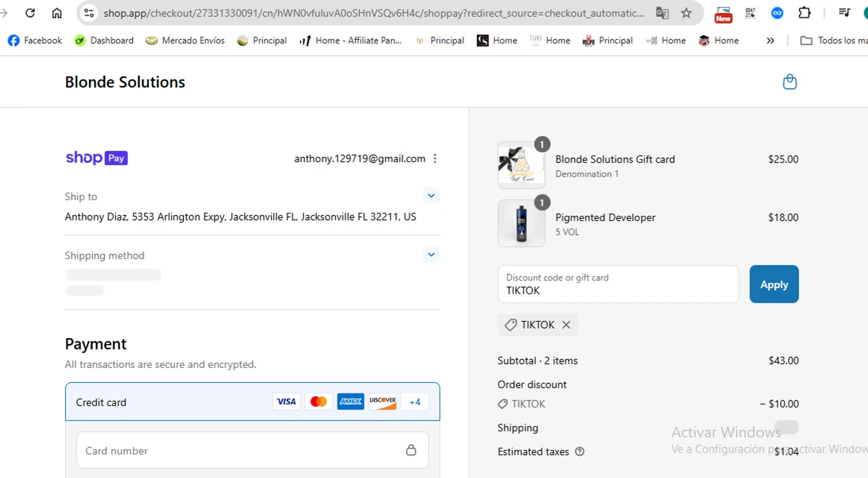
Task: Open the shopping bag cart icon
Action: [x=790, y=82]
